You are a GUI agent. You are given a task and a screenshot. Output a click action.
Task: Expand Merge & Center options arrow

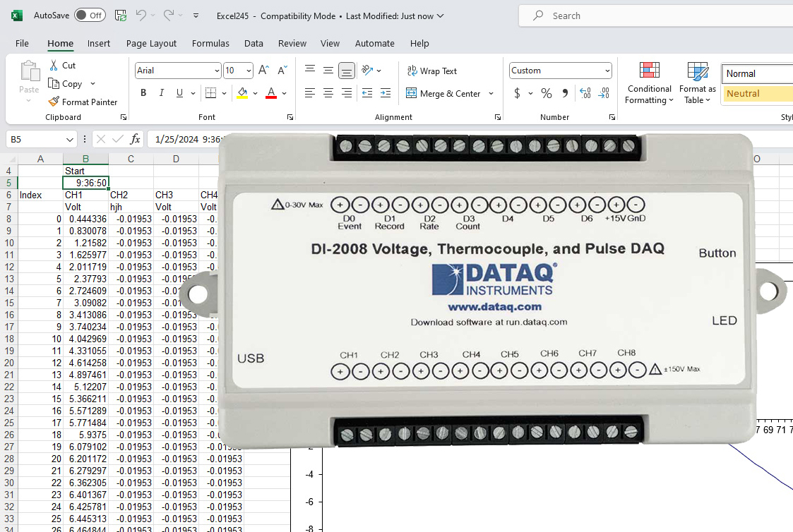[491, 93]
